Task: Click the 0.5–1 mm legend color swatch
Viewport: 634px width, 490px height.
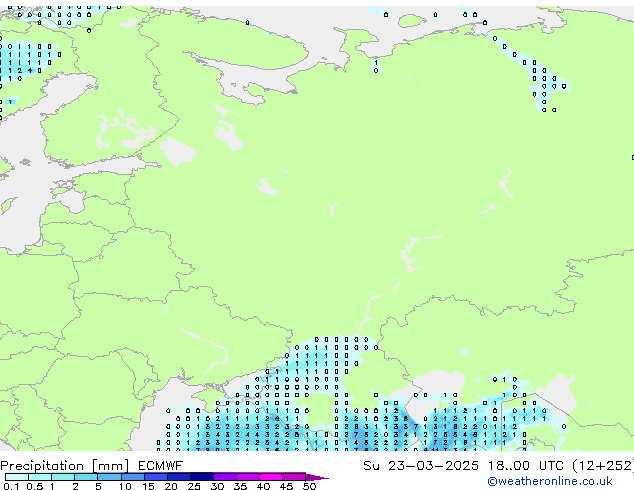Action: tap(40, 477)
